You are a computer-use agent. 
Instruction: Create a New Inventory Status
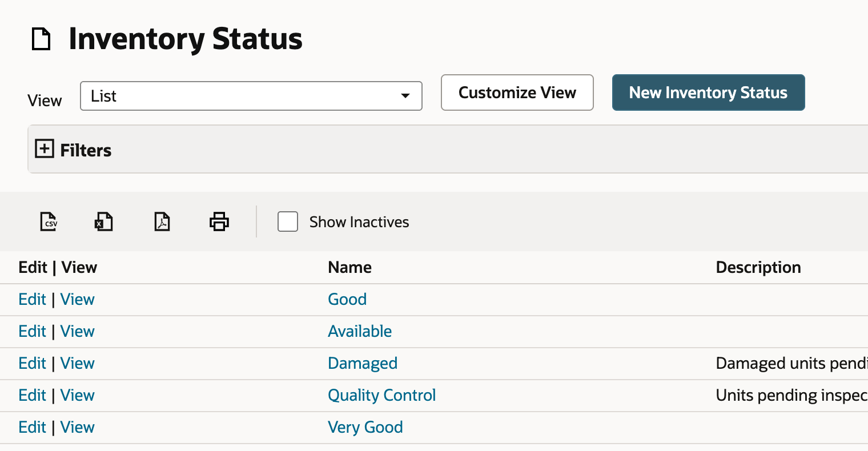[709, 92]
